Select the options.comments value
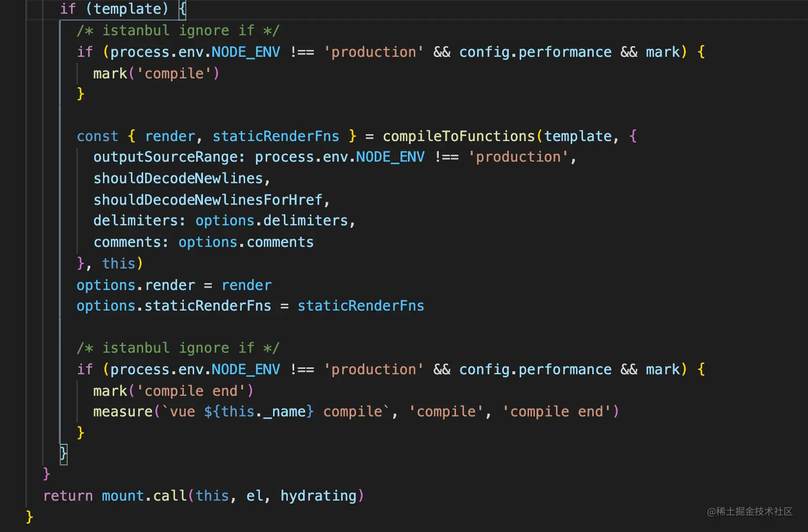Viewport: 808px width, 532px height. click(246, 242)
